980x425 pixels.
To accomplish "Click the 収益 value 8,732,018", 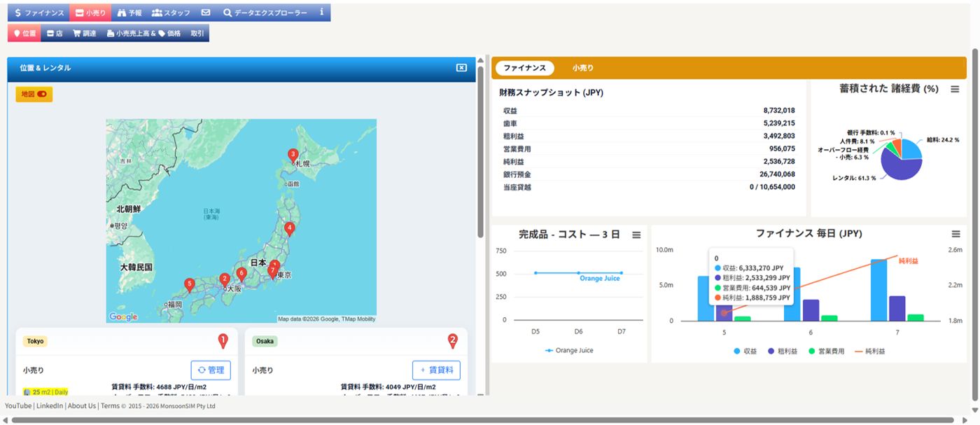I will point(779,111).
